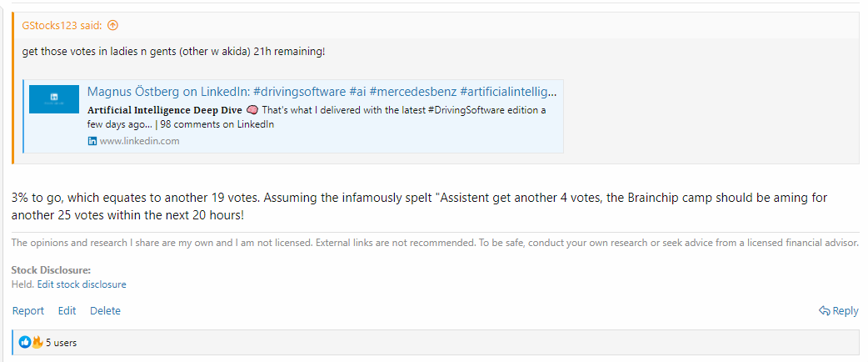Open the Magnus Östberg on LinkedIn title link
Viewport: 868px width, 362px height.
click(x=322, y=92)
